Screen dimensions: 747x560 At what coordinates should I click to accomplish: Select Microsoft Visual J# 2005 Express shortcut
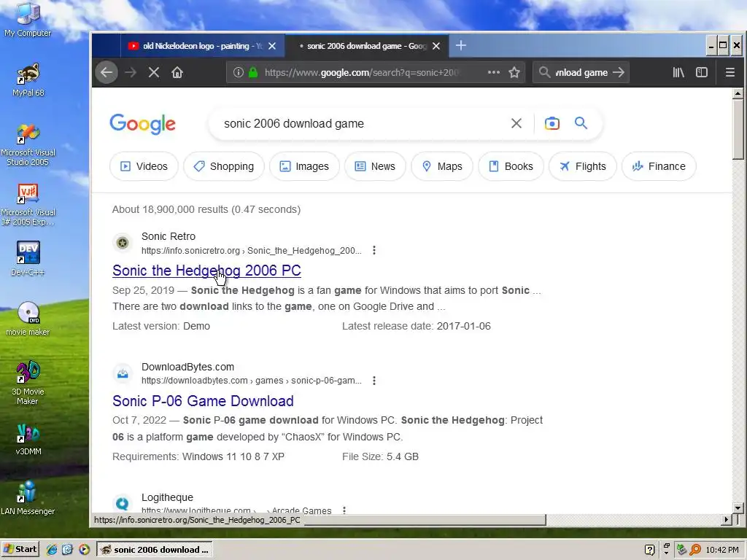[28, 205]
